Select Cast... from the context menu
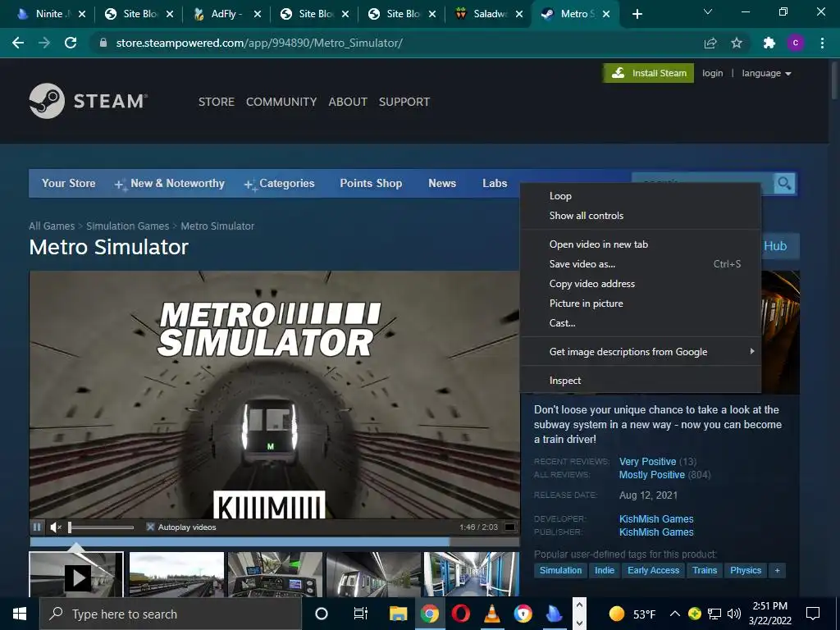Image resolution: width=840 pixels, height=630 pixels. tap(641, 323)
